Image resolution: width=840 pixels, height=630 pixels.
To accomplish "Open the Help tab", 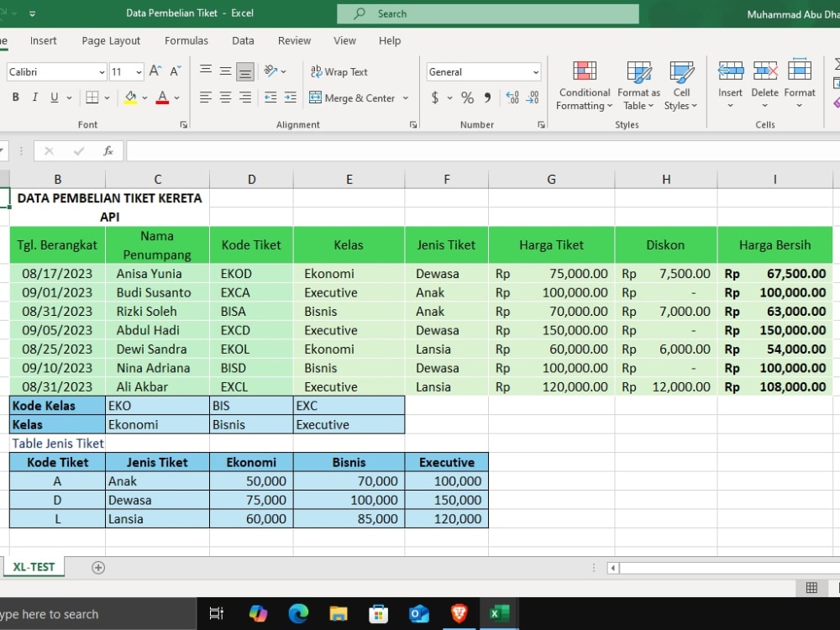I will pyautogui.click(x=390, y=40).
